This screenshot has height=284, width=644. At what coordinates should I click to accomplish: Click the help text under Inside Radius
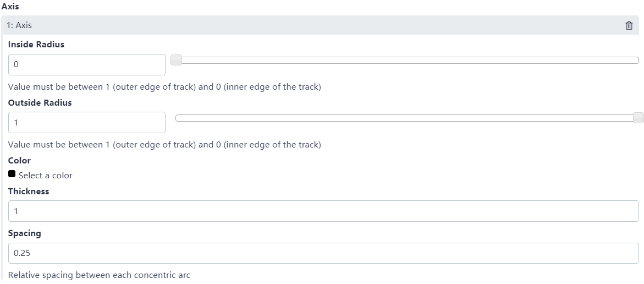click(x=164, y=87)
